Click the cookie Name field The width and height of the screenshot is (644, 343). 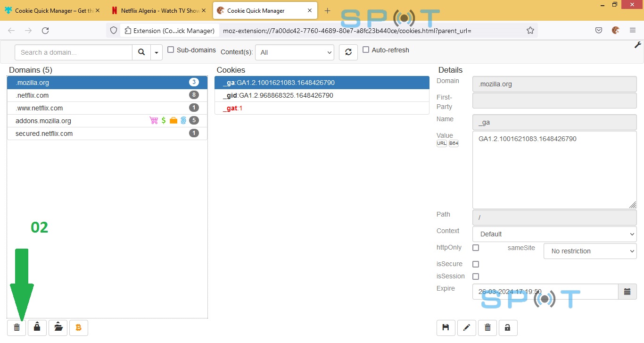[x=554, y=122]
